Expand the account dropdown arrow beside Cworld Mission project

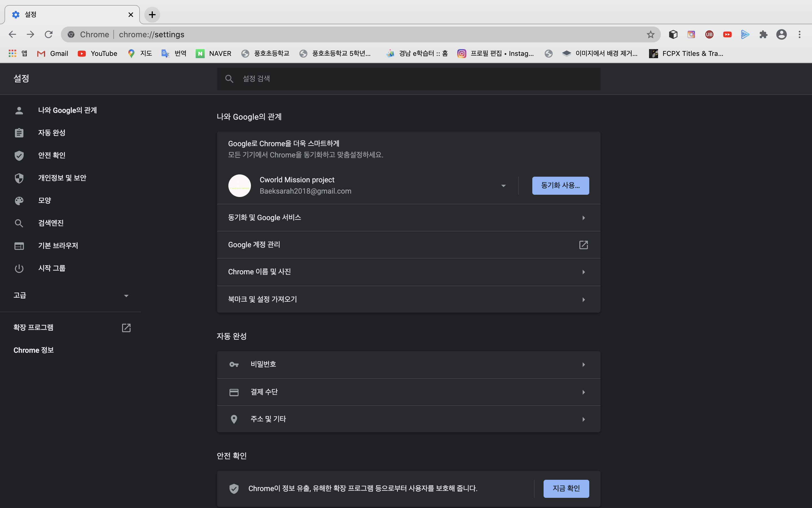[x=503, y=186]
